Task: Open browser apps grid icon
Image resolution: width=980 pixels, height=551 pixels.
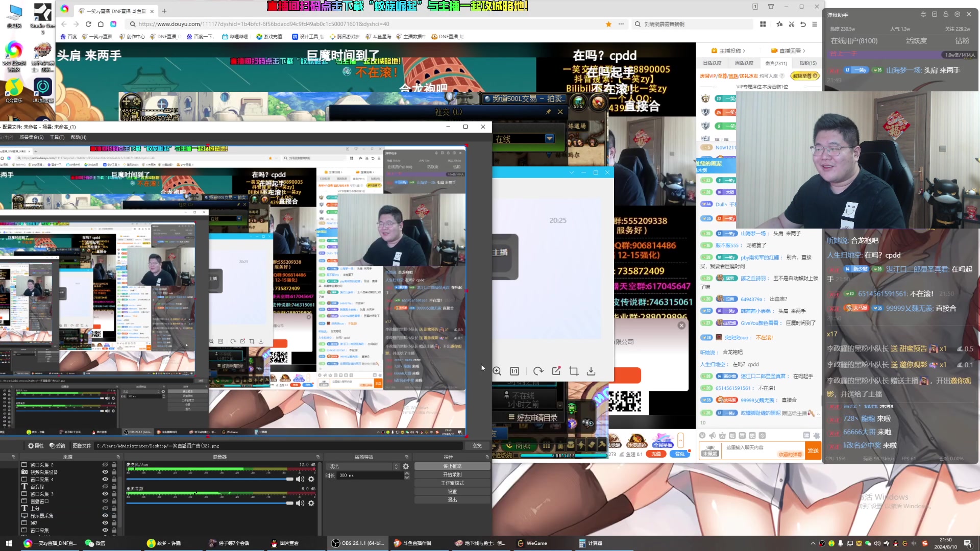Action: click(763, 24)
